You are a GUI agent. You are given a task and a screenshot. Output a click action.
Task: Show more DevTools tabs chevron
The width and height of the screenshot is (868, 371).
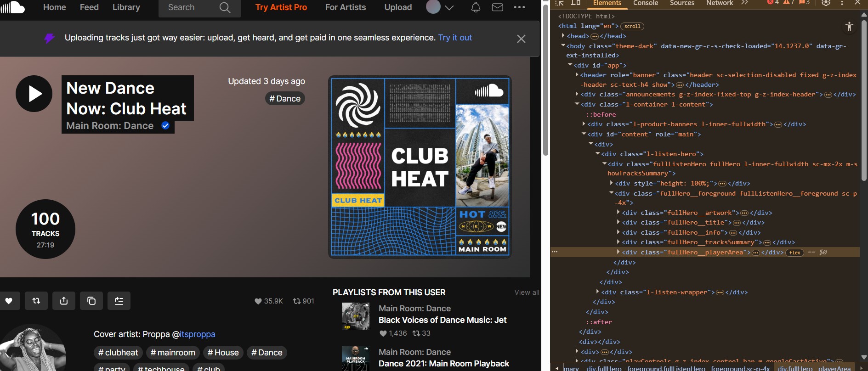[745, 3]
